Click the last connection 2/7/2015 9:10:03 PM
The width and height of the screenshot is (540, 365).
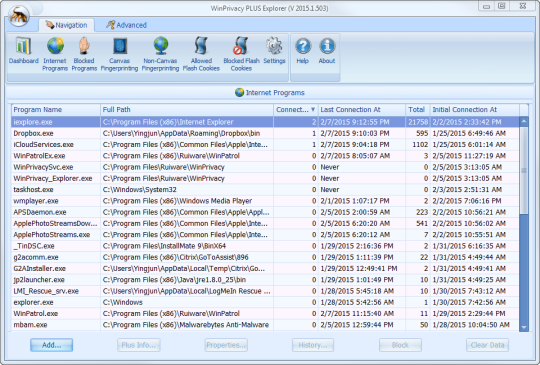coord(355,133)
